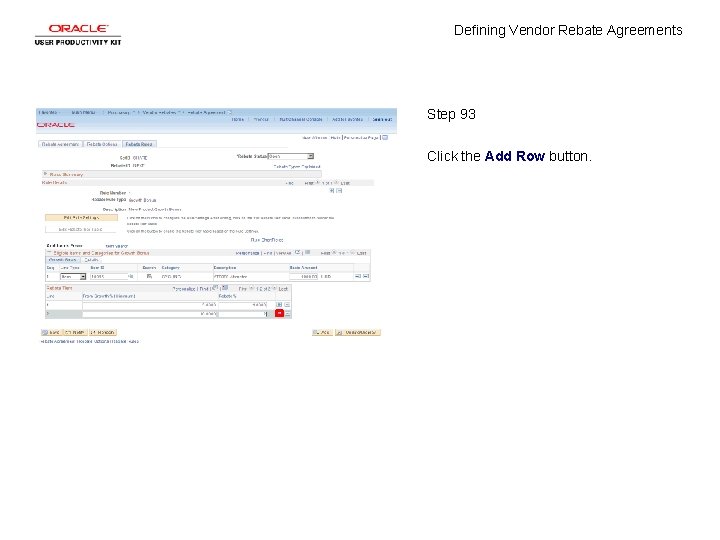The width and height of the screenshot is (720, 540).
Task: Open the Main Menu
Action: tap(83, 112)
